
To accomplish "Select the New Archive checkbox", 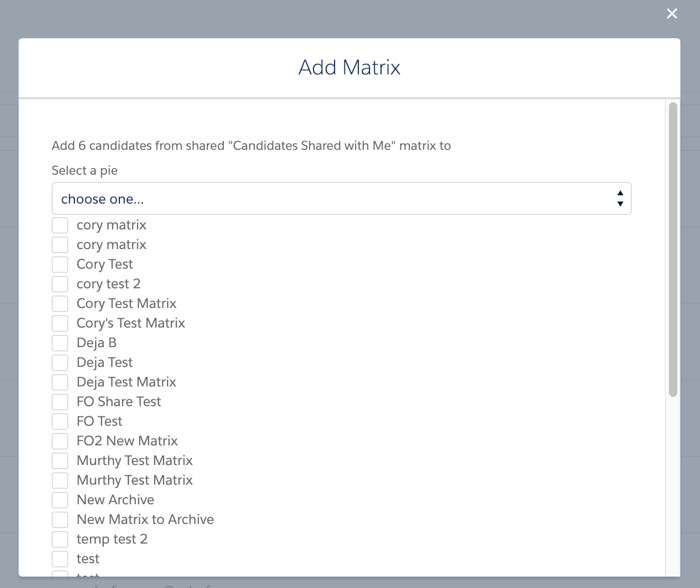I will (x=60, y=500).
